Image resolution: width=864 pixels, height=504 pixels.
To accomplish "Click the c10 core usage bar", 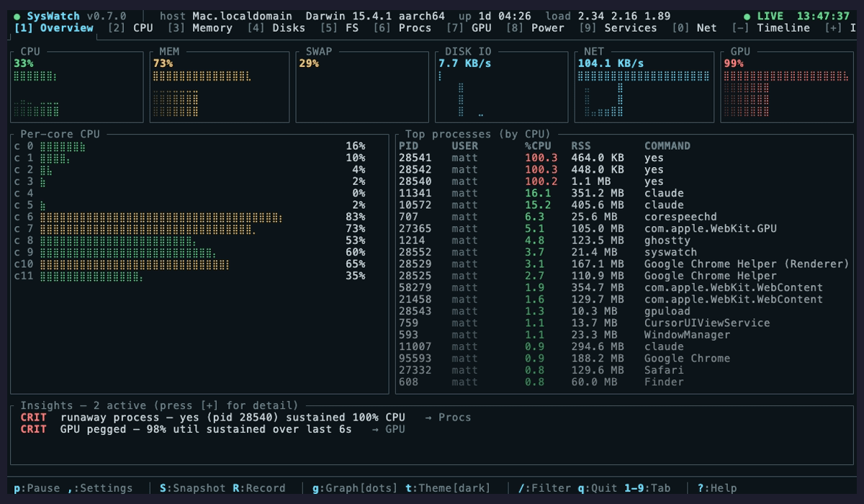I will 135,264.
